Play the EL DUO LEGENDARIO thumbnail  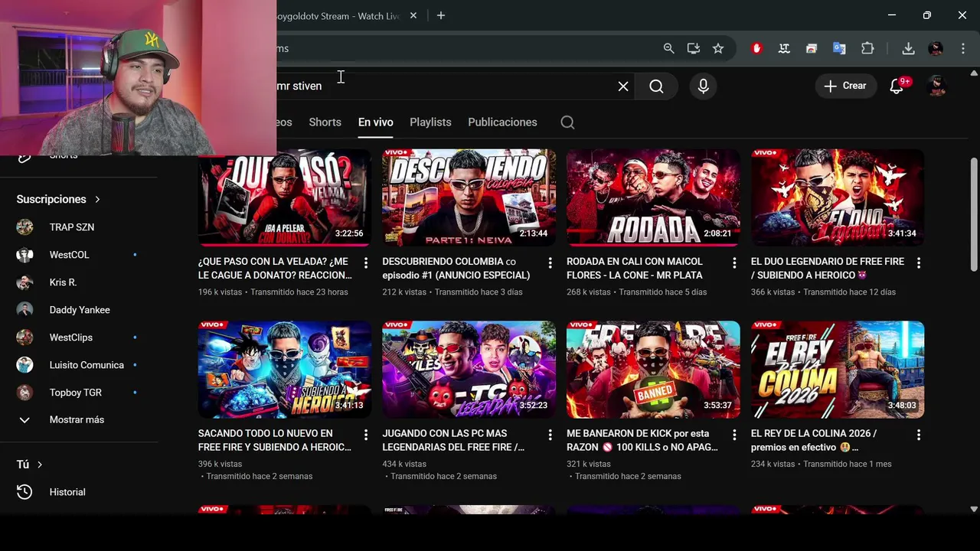pyautogui.click(x=838, y=197)
